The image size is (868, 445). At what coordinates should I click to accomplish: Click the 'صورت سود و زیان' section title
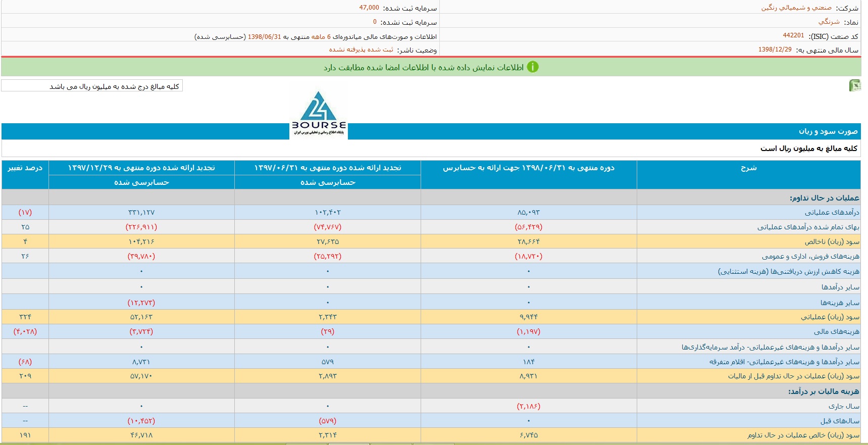pos(828,131)
